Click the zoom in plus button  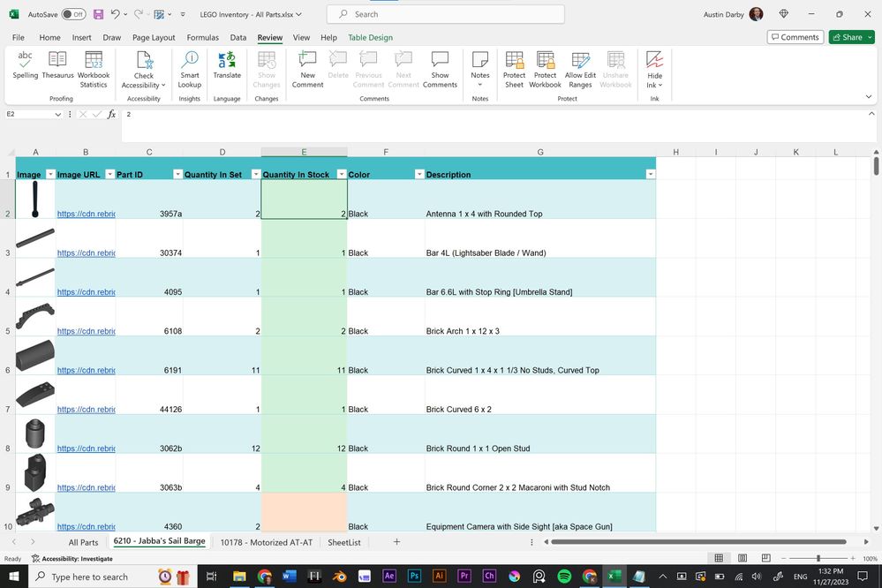853,558
